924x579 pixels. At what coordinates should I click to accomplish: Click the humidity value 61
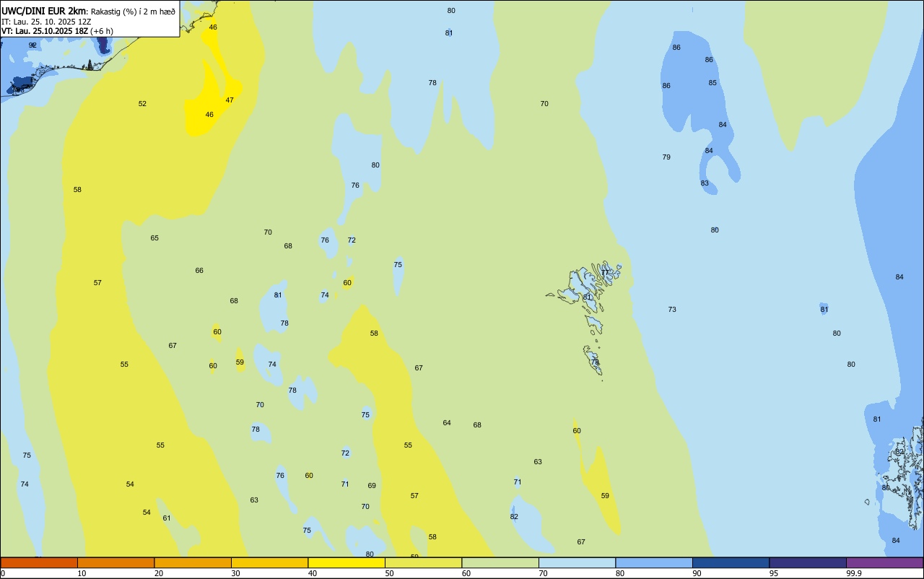[167, 518]
